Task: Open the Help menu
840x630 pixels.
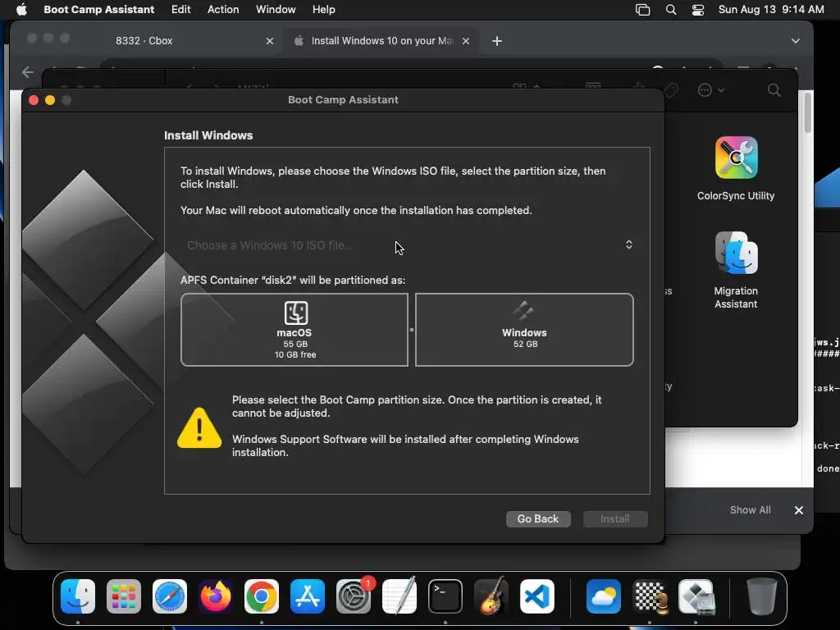Action: (x=323, y=10)
